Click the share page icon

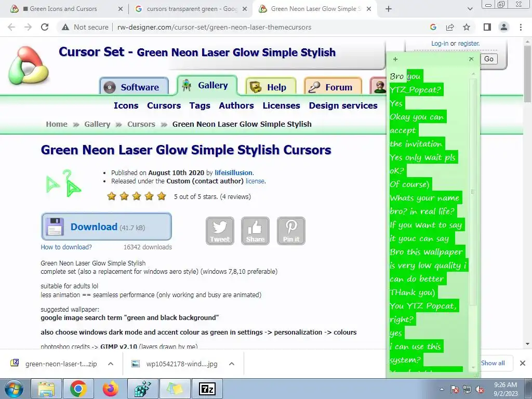[x=450, y=27]
